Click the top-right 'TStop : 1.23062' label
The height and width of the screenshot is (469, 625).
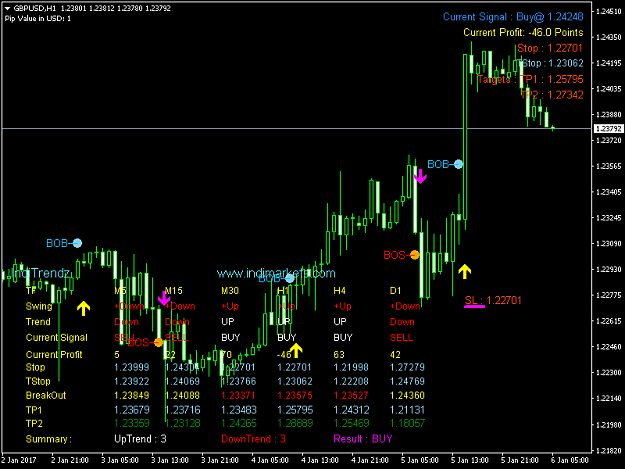coord(552,63)
